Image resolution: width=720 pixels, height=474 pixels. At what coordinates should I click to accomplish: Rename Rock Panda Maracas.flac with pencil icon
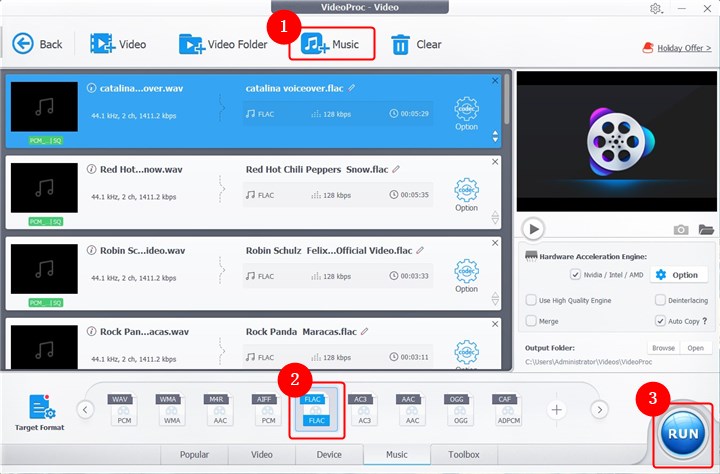click(365, 331)
